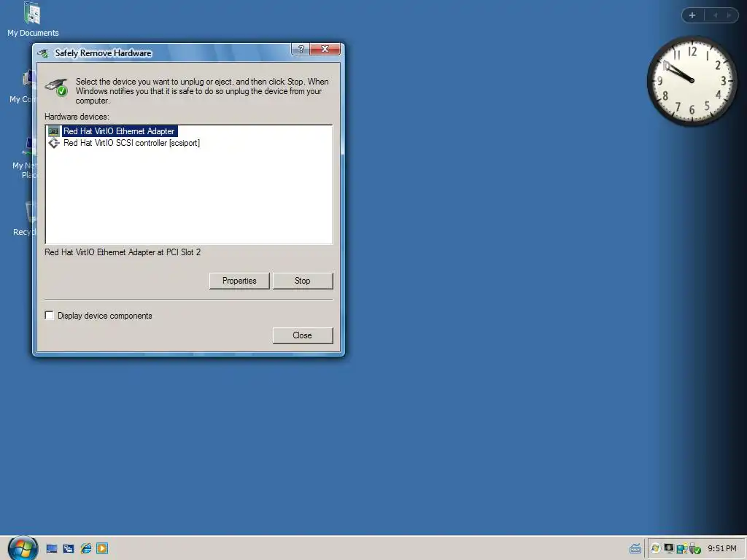Click the device-with-checkmark icon near instructions
747x560 pixels.
[x=57, y=87]
